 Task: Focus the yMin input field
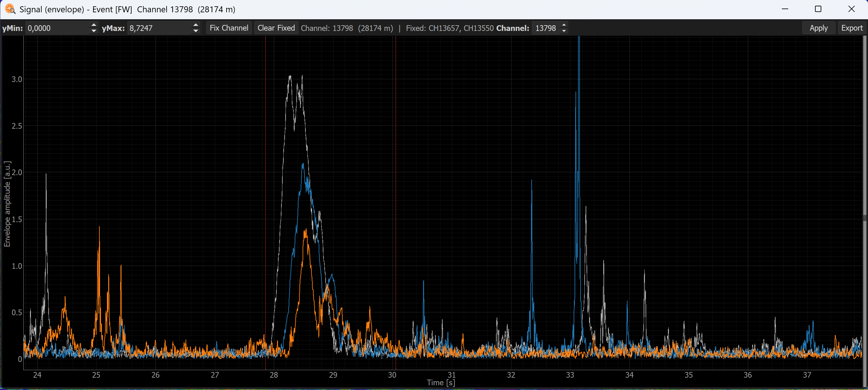(x=58, y=28)
